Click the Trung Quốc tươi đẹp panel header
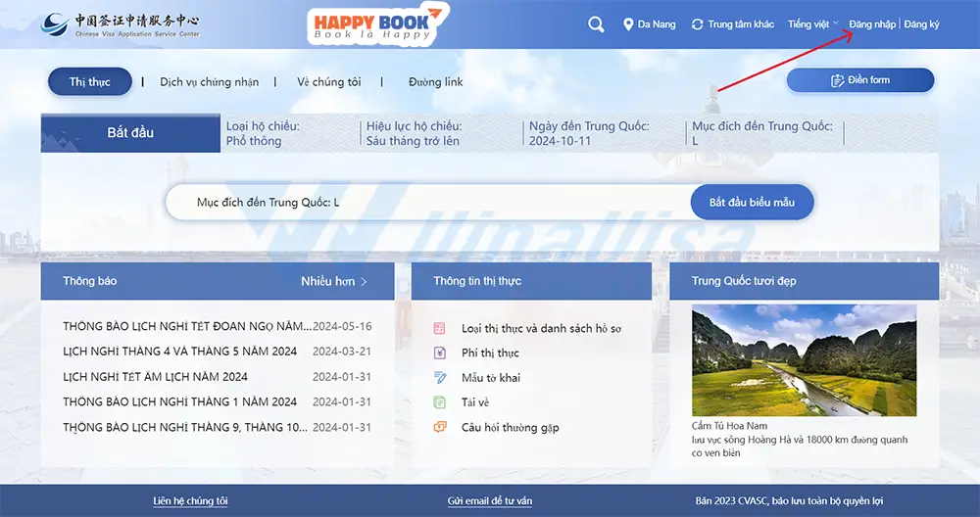The height and width of the screenshot is (517, 980). (x=805, y=281)
